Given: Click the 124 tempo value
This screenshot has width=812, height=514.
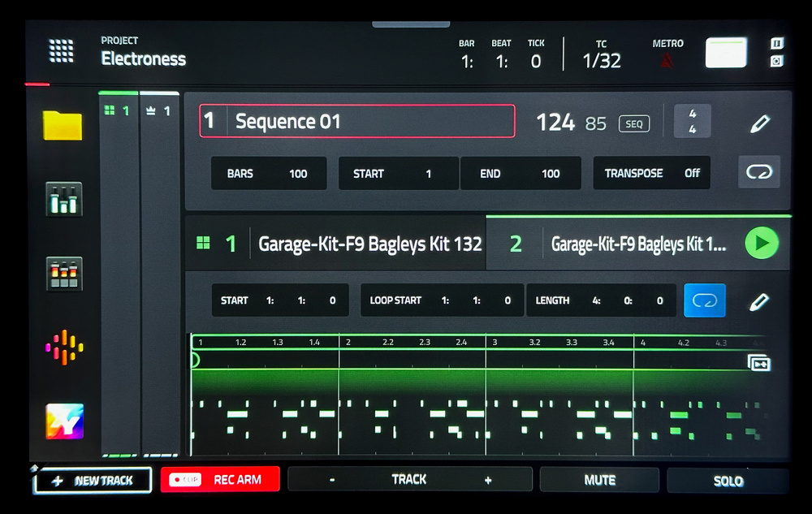Looking at the screenshot, I should (x=555, y=123).
